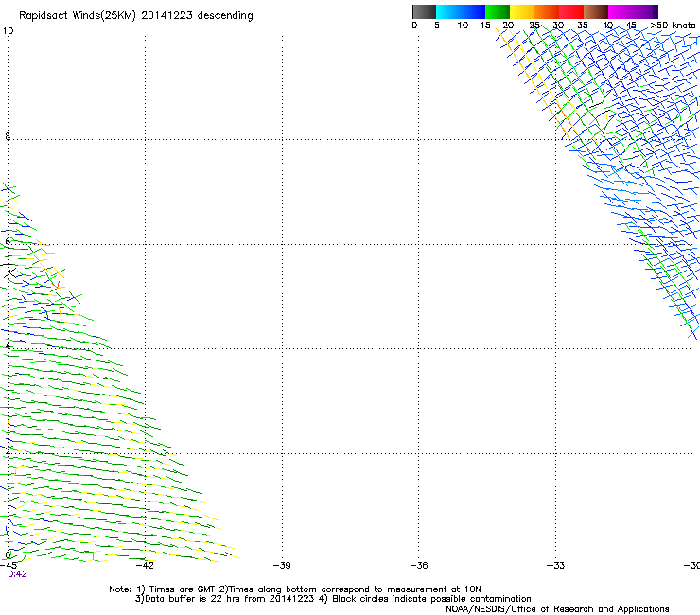Click the '35' legend scale label

point(583,26)
